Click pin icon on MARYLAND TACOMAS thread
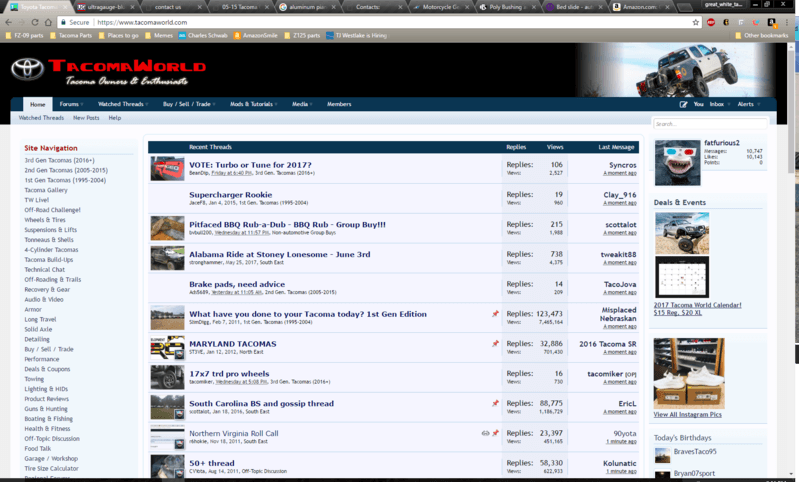 coord(495,343)
